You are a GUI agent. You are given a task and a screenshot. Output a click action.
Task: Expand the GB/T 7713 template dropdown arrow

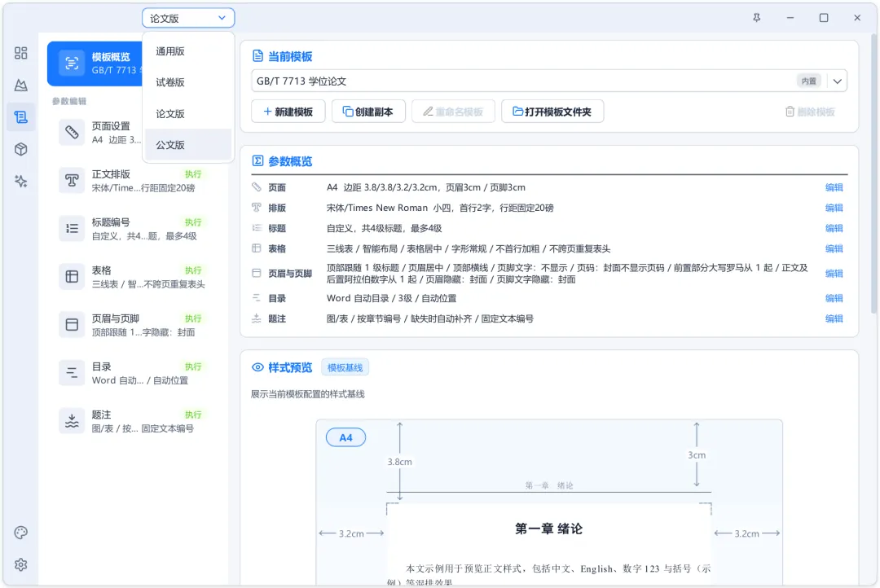point(838,81)
